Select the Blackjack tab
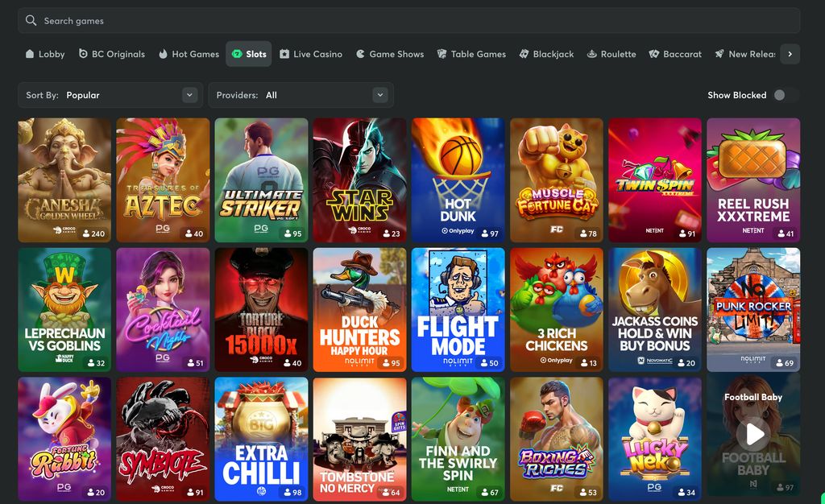The image size is (825, 504). coord(546,54)
